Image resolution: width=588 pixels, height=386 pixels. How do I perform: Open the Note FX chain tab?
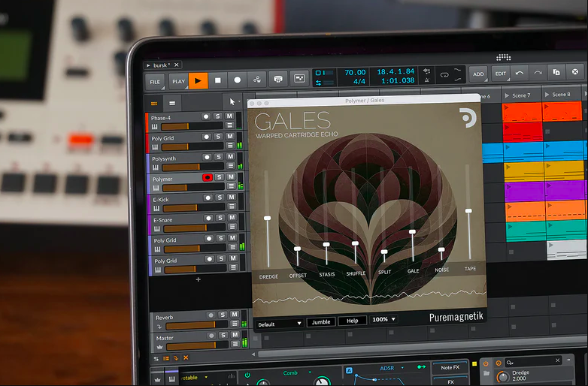click(x=450, y=368)
